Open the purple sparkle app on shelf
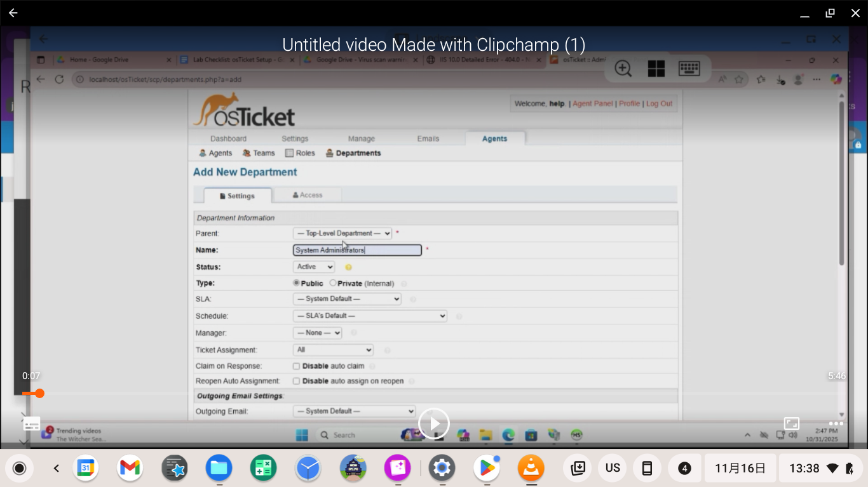Screen dimensions: 868x487 tap(397, 469)
